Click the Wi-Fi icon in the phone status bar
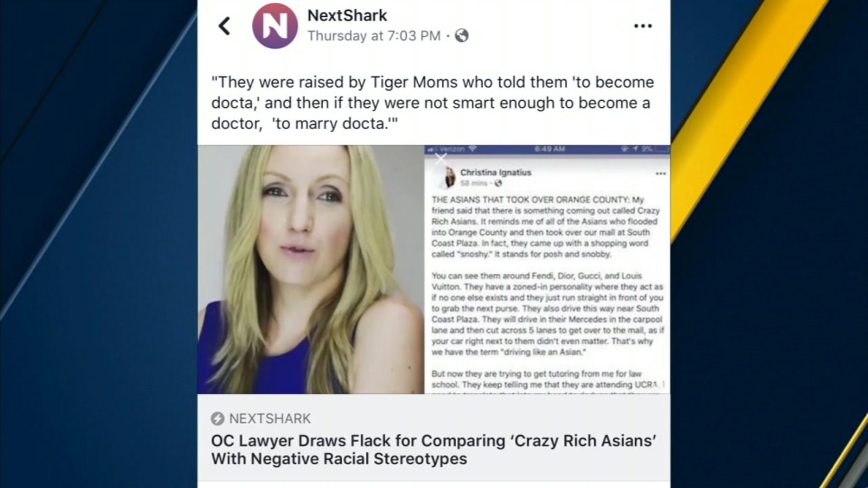The width and height of the screenshot is (868, 488). [x=472, y=147]
